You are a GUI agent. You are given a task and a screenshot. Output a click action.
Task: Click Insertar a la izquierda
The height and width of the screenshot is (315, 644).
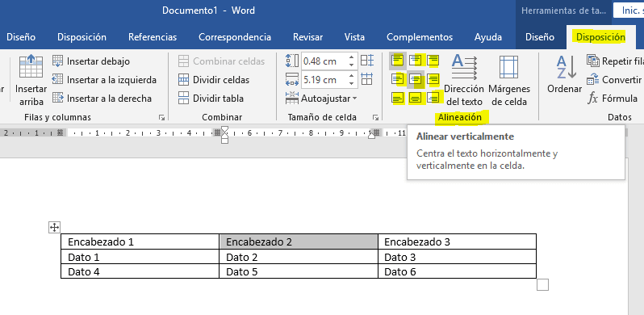point(104,80)
